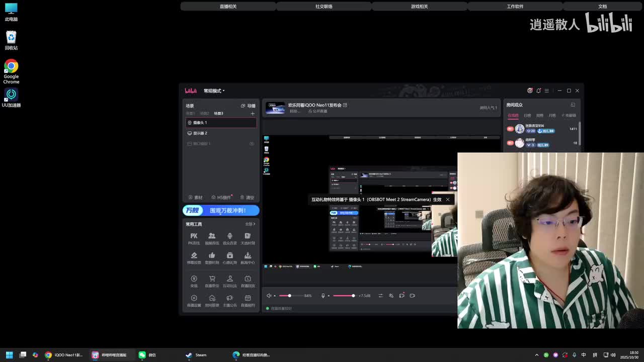The height and width of the screenshot is (362, 644).
Task: Click the camera icon in bottom bar
Action: click(x=412, y=296)
